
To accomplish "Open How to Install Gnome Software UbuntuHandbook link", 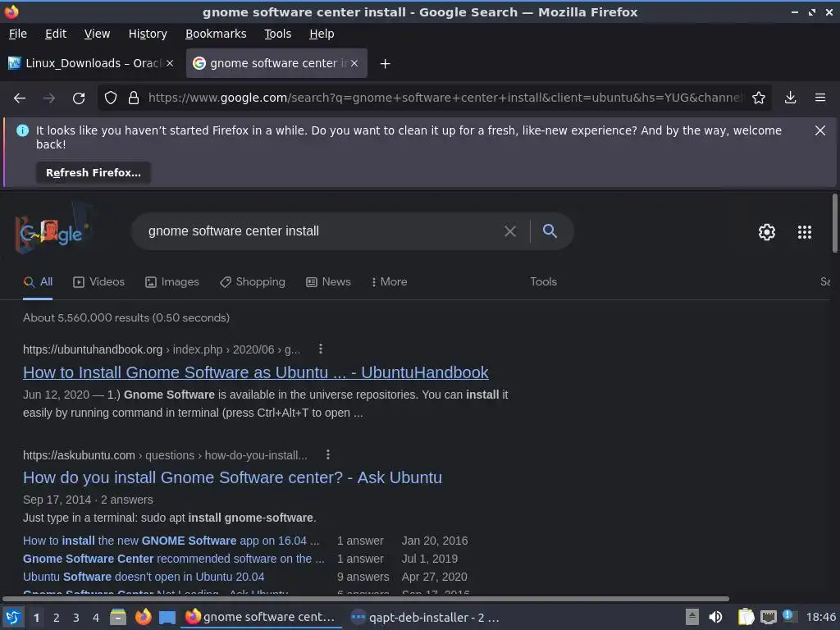I will pos(256,372).
